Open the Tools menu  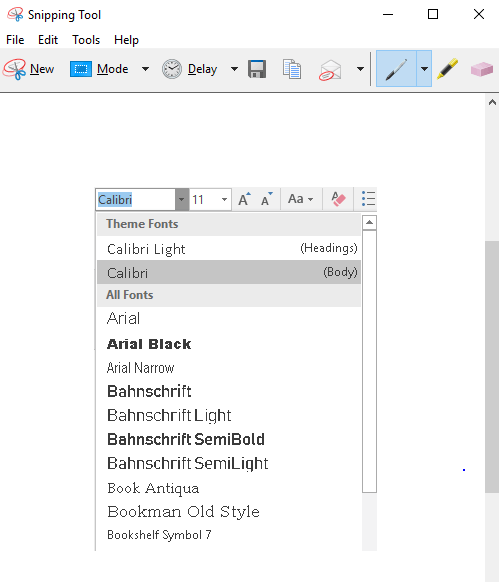86,40
